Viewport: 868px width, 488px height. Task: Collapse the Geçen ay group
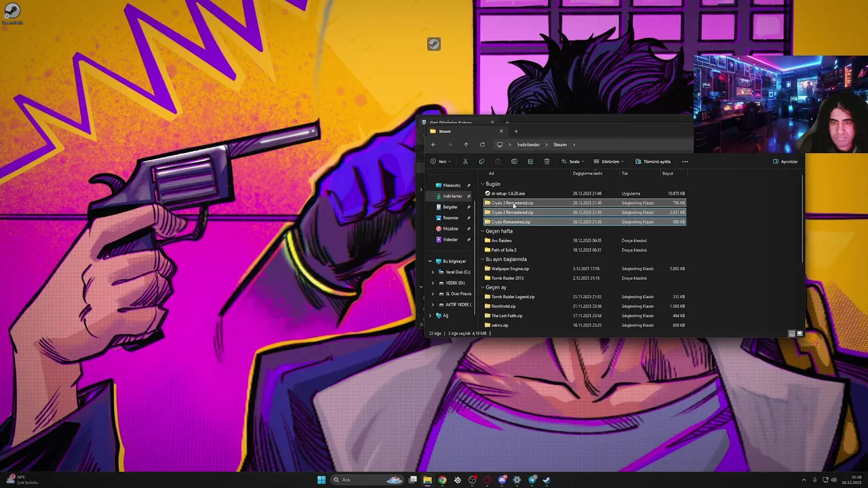pyautogui.click(x=483, y=287)
